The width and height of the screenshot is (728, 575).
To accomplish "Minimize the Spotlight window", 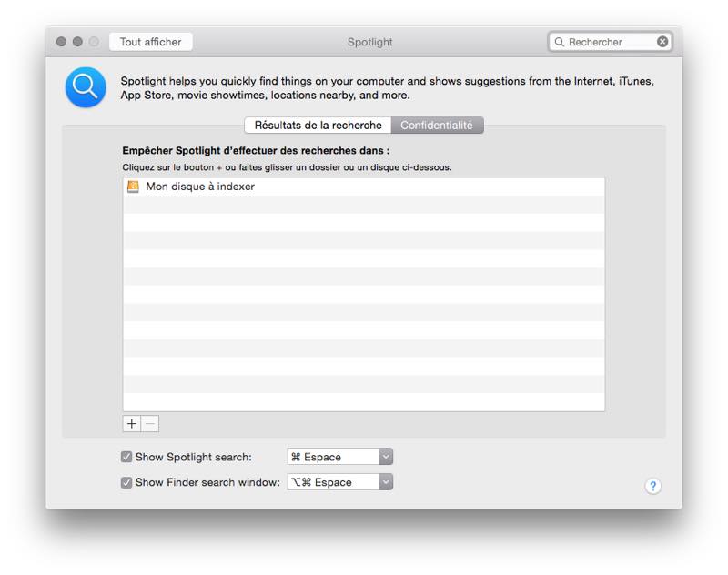I will coord(77,42).
